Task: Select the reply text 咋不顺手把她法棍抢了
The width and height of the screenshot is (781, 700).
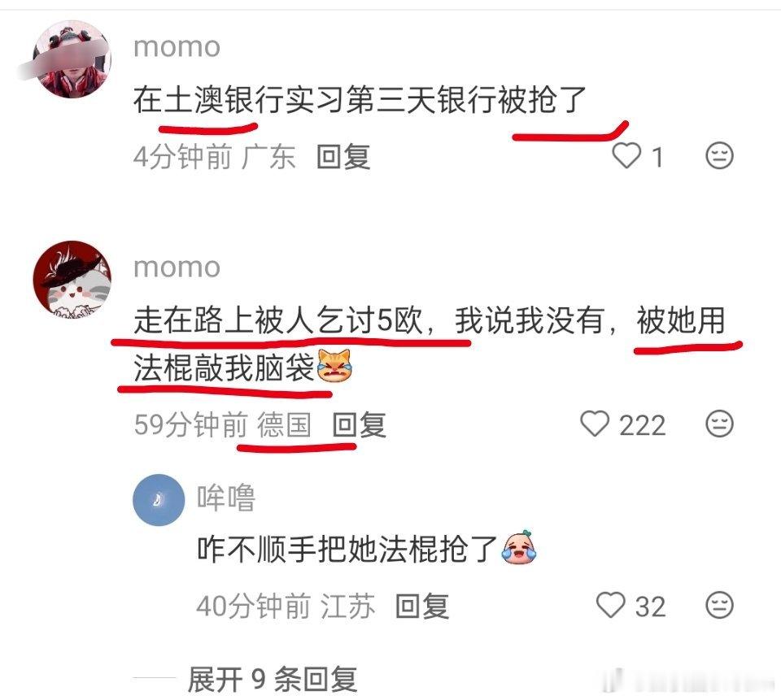Action: tap(347, 549)
